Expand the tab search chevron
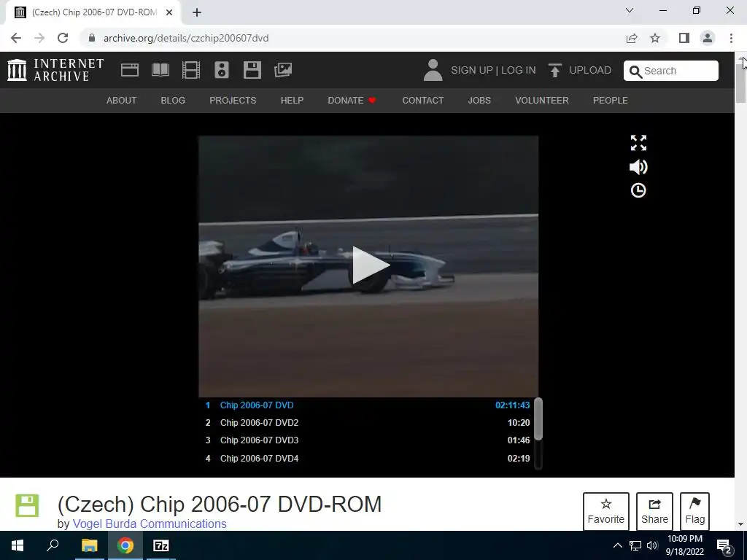Image resolution: width=747 pixels, height=560 pixels. click(x=630, y=10)
